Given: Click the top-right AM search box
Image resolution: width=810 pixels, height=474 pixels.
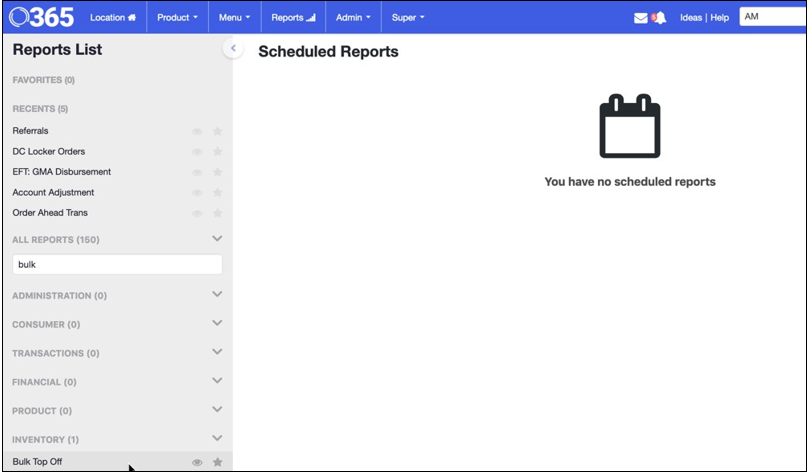Looking at the screenshot, I should 771,17.
